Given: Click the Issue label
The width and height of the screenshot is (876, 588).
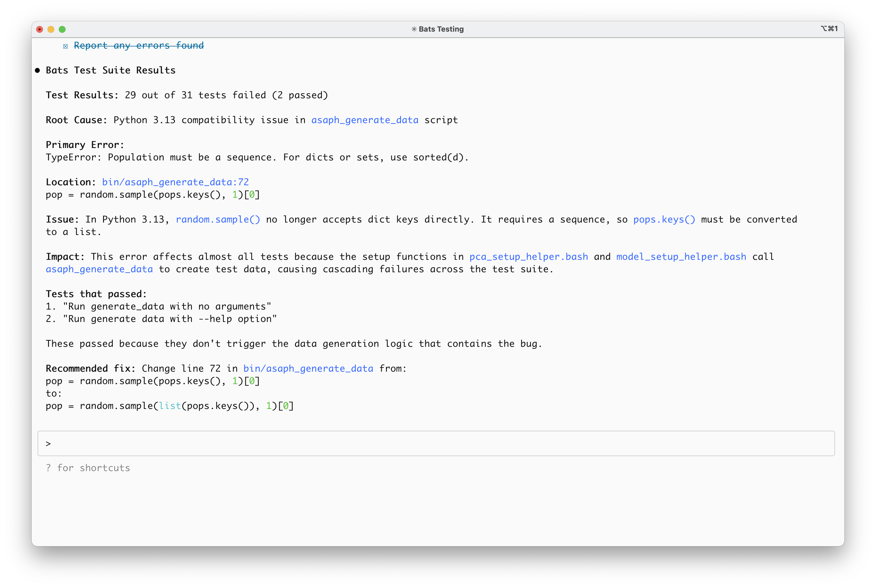Looking at the screenshot, I should [63, 219].
